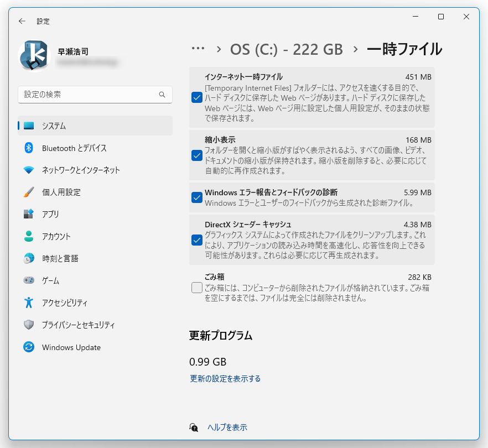Click the 設定 window title text
Screen dimensions: 488x448
click(x=43, y=21)
